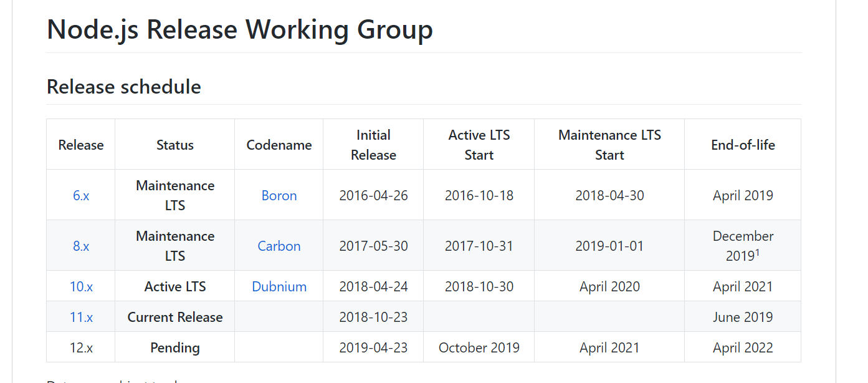Open the 8.x release link

click(81, 246)
